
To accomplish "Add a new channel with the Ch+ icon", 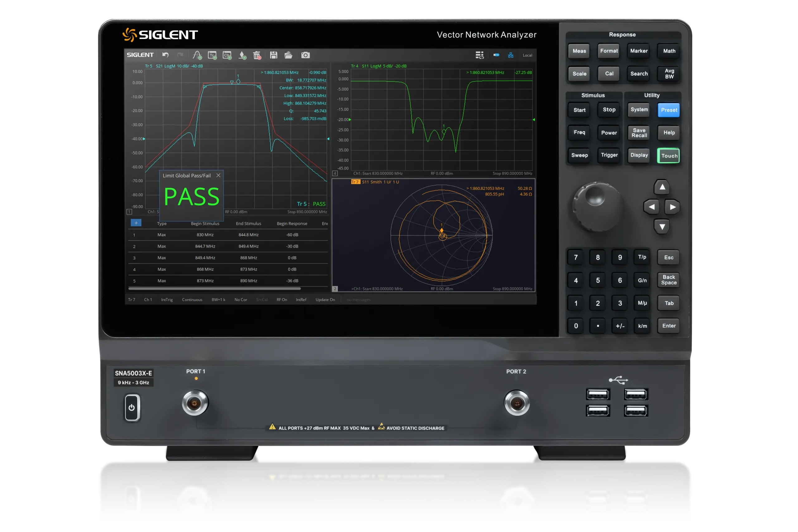I will 227,55.
